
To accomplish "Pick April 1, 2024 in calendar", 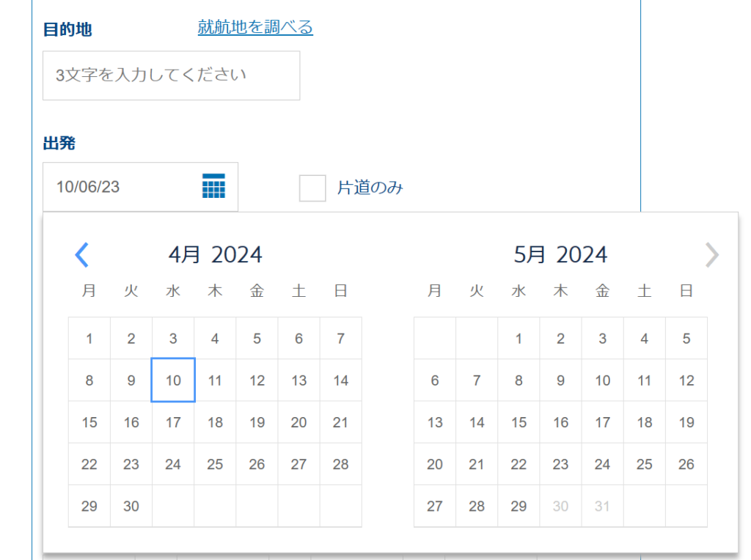I will click(x=89, y=339).
